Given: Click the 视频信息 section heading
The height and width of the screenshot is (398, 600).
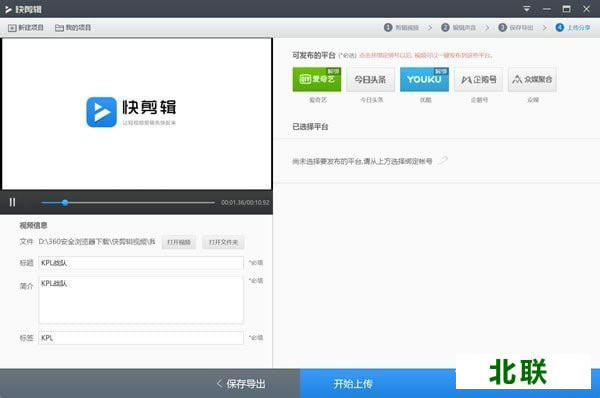Looking at the screenshot, I should [x=33, y=225].
